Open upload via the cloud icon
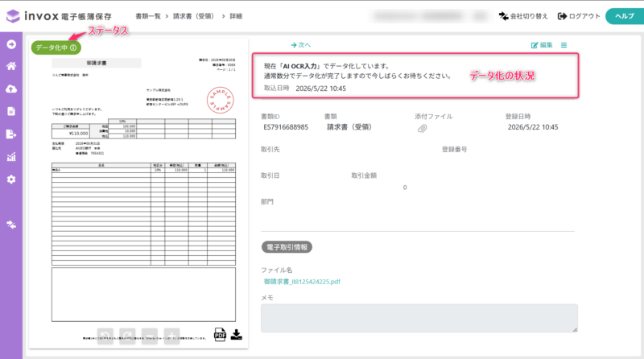This screenshot has height=359, width=644. coord(11,89)
